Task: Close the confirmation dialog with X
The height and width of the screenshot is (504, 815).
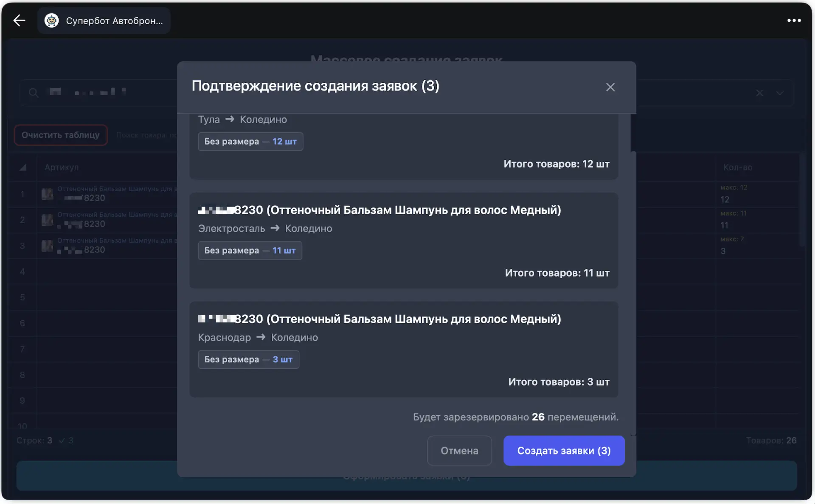Action: pyautogui.click(x=610, y=87)
